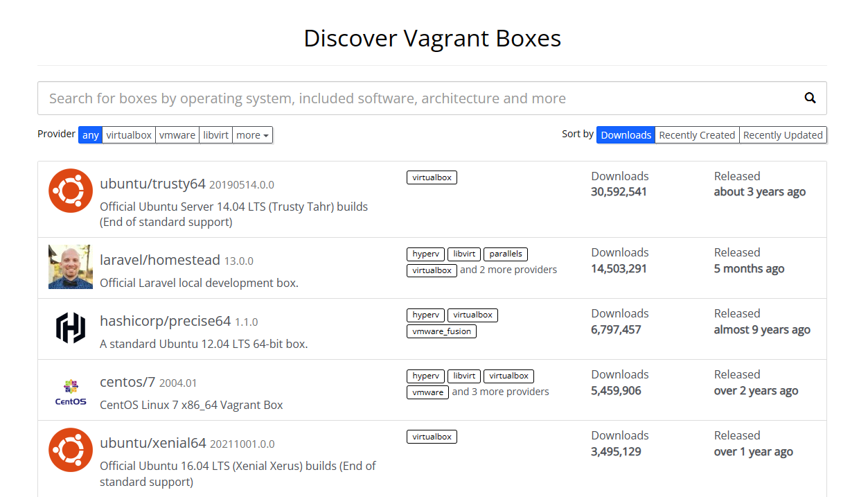Click the CentOS logo for centos/7

(70, 390)
